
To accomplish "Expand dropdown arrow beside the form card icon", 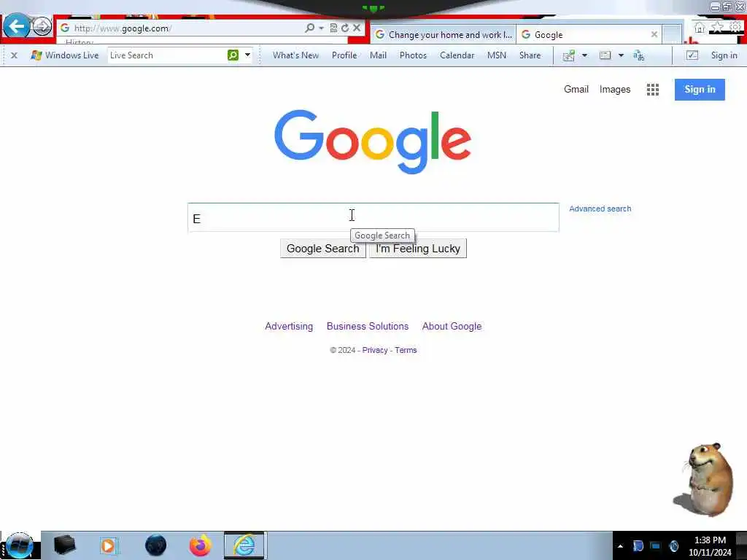I will click(x=621, y=55).
